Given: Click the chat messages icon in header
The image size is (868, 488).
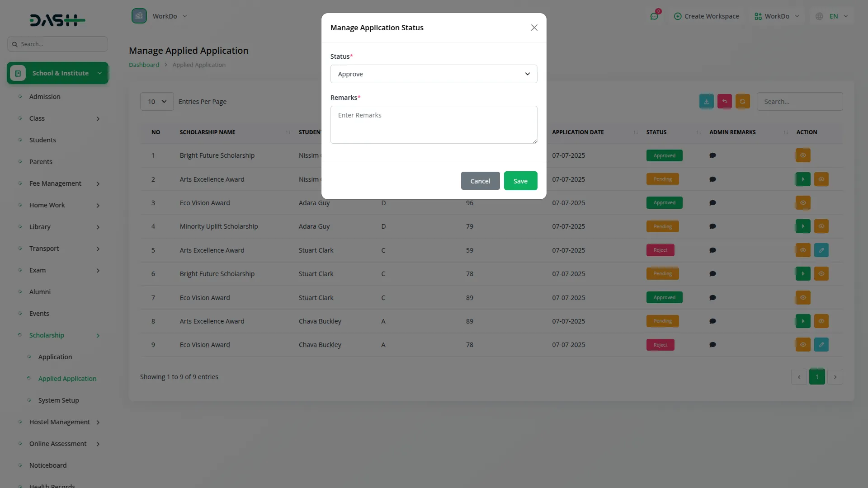Looking at the screenshot, I should tap(654, 16).
